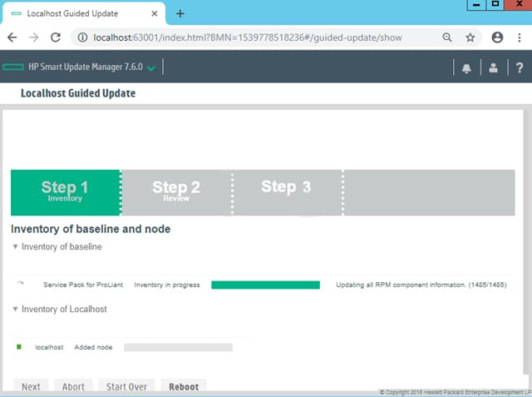Image resolution: width=532 pixels, height=397 pixels.
Task: Click the Service Pack for ProLiant text
Action: pos(83,285)
